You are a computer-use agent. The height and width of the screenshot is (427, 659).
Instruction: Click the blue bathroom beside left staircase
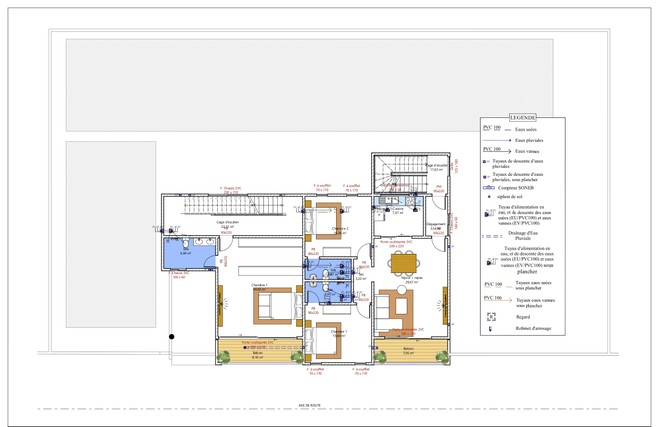[x=190, y=253]
